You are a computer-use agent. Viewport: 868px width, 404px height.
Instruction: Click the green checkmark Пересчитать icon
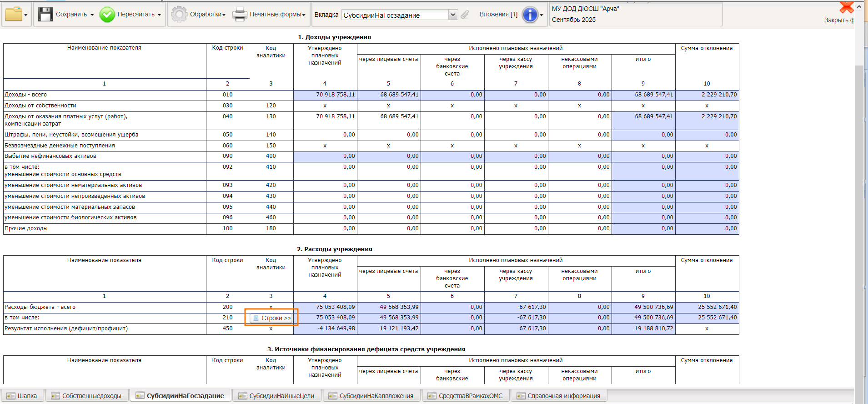pyautogui.click(x=107, y=15)
